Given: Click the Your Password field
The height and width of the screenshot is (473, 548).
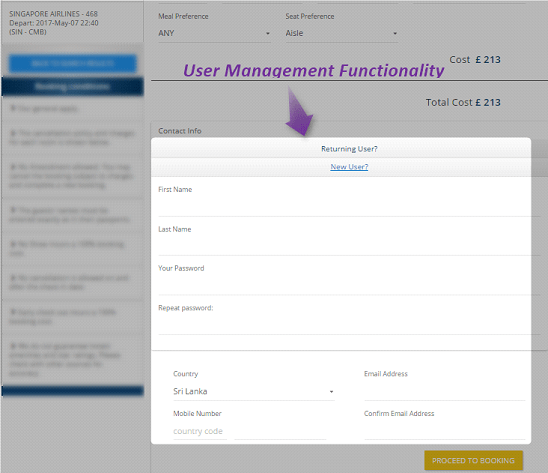Looking at the screenshot, I should click(x=349, y=286).
